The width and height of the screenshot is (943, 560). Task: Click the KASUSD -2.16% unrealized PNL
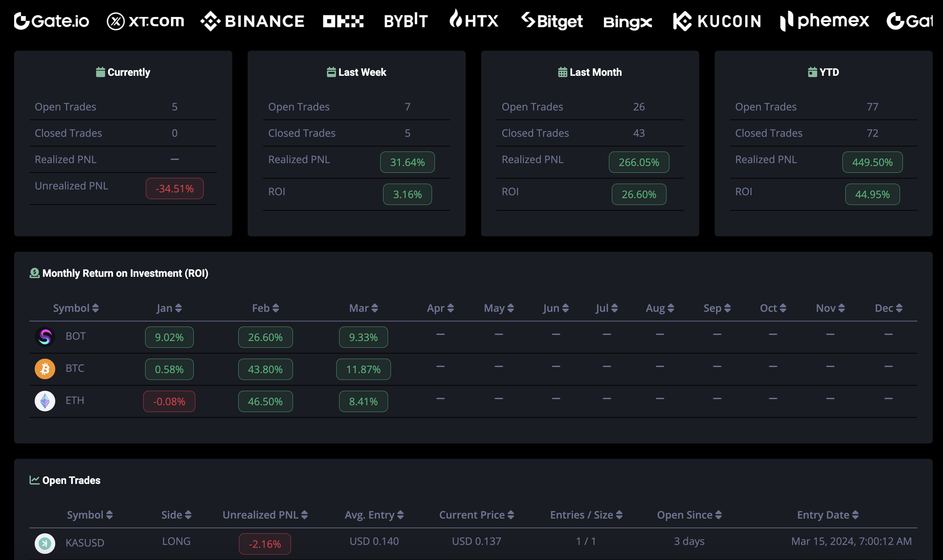tap(265, 544)
